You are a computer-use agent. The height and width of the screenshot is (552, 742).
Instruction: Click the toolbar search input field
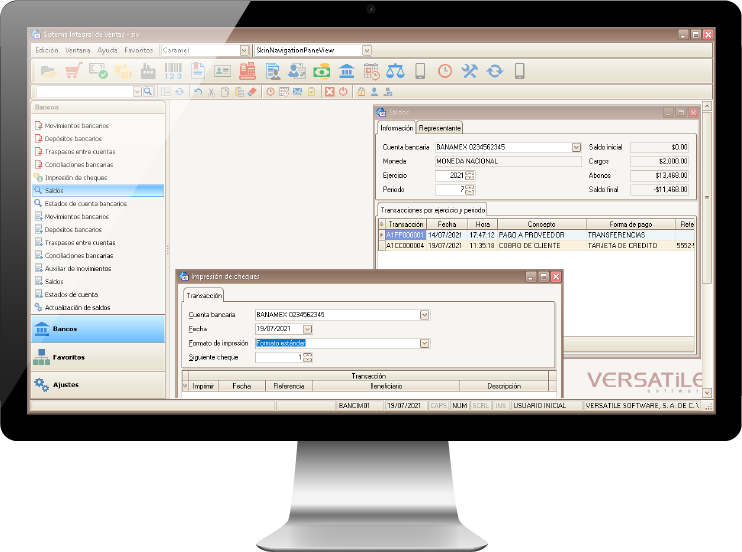tap(85, 91)
